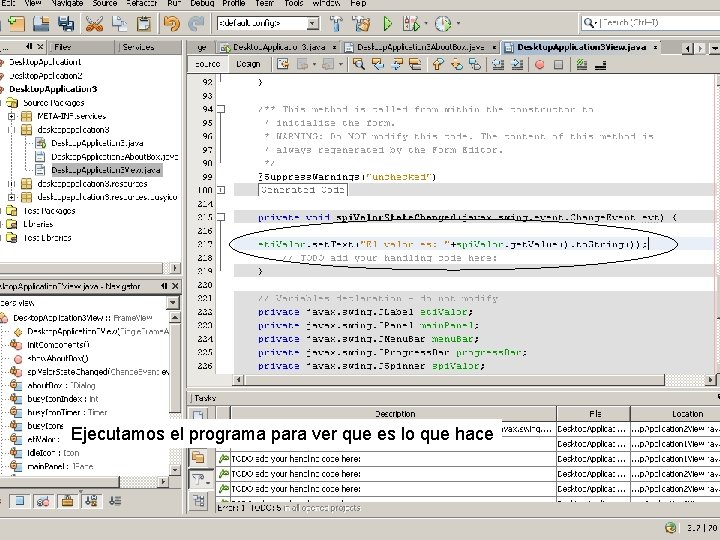Click the Undo arrow in toolbar
This screenshot has height=540, width=720.
click(x=170, y=23)
